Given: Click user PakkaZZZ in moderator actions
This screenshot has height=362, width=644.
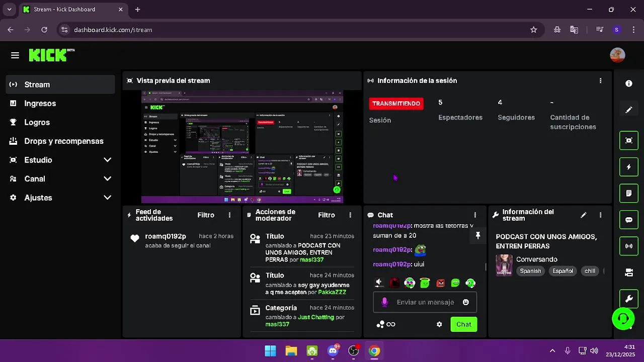Looking at the screenshot, I should (332, 292).
